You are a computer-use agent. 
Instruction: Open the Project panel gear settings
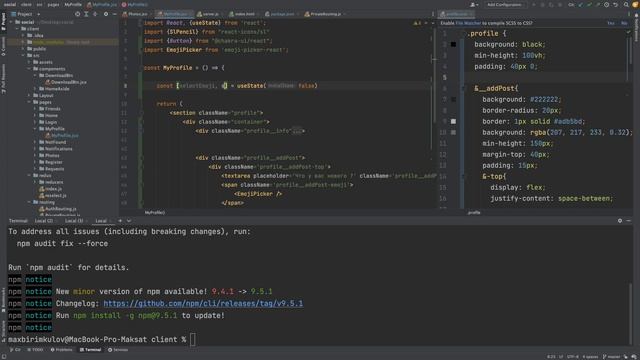pyautogui.click(x=106, y=14)
